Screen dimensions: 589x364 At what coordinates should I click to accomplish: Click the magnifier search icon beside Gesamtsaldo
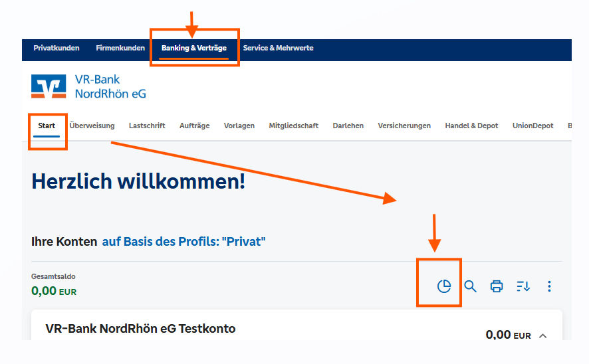(470, 286)
